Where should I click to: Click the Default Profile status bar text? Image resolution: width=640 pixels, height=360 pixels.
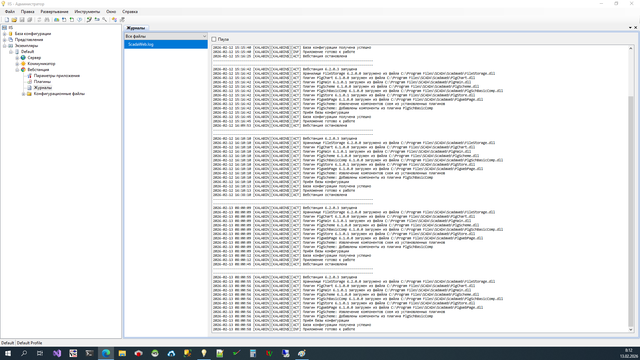[29, 343]
